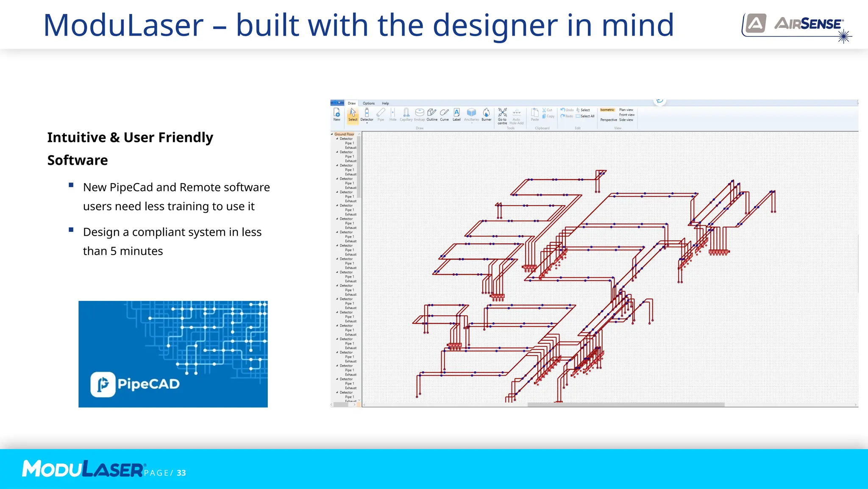
Task: Click canvas scrollbar left arrow
Action: 364,405
